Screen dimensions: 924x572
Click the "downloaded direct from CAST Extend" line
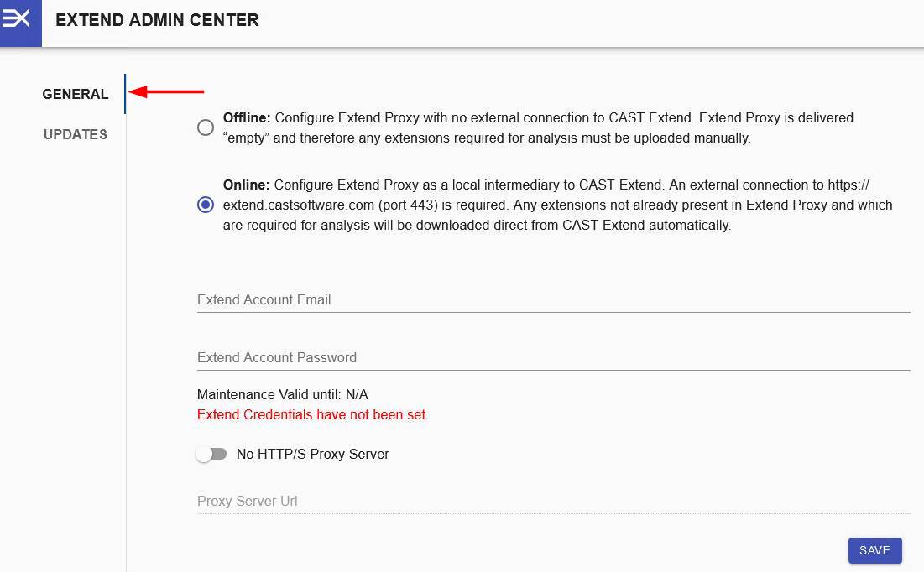[477, 225]
